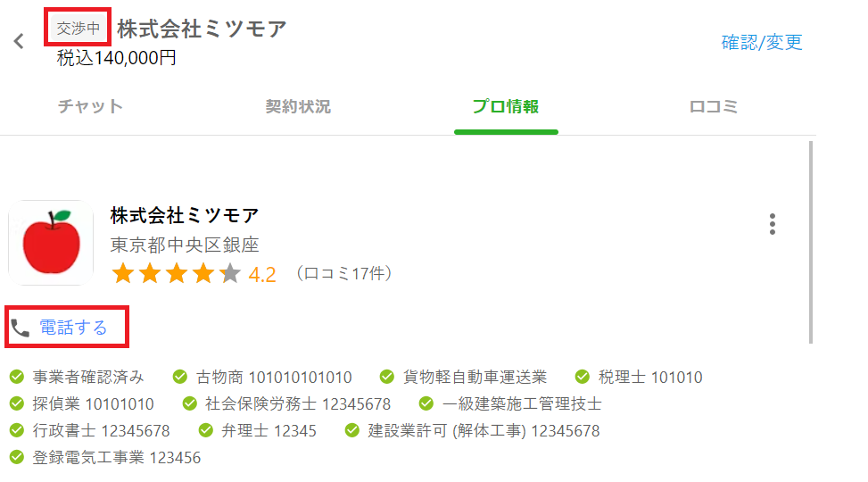Viewport: 868px width, 482px height.
Task: Go back using the left chevron arrow
Action: point(19,41)
